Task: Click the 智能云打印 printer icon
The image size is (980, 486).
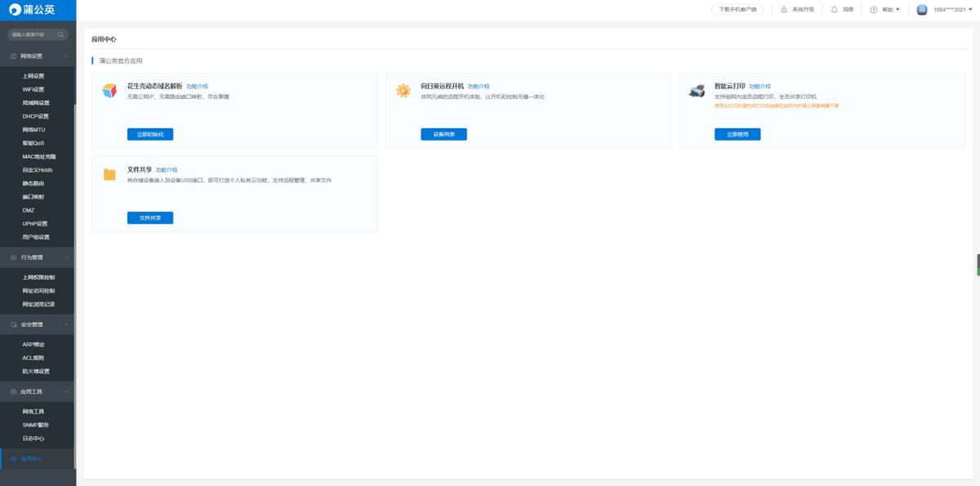Action: 697,91
